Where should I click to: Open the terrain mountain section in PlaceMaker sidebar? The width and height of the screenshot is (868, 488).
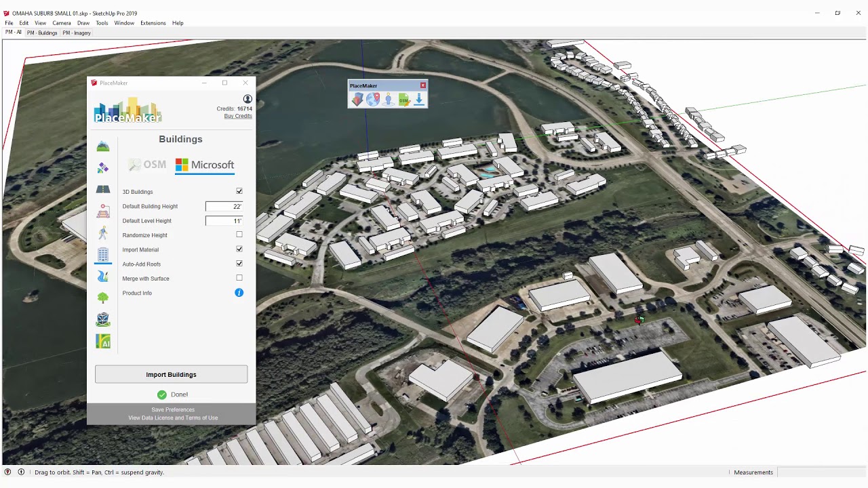coord(102,146)
